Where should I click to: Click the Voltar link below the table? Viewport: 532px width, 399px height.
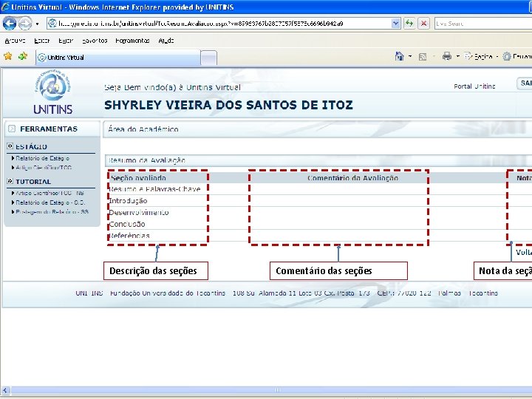tap(524, 253)
